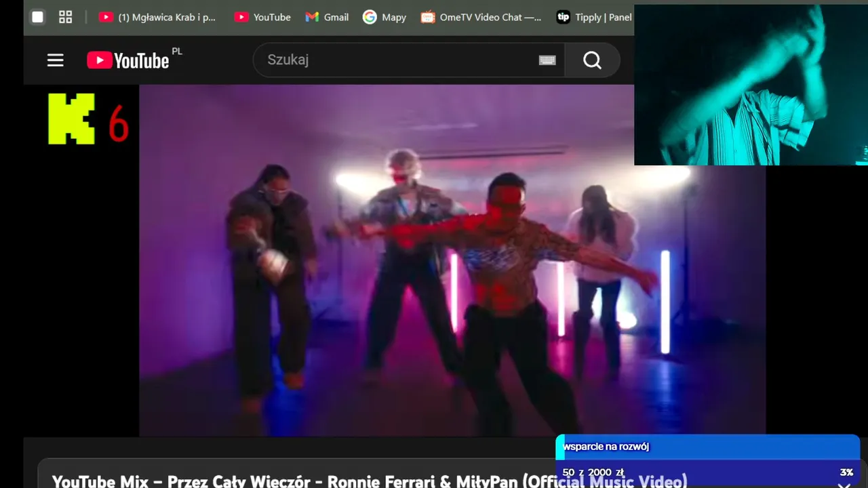Open the on-screen keyboard icon in search
Screen dimensions: 868x488
pos(547,60)
